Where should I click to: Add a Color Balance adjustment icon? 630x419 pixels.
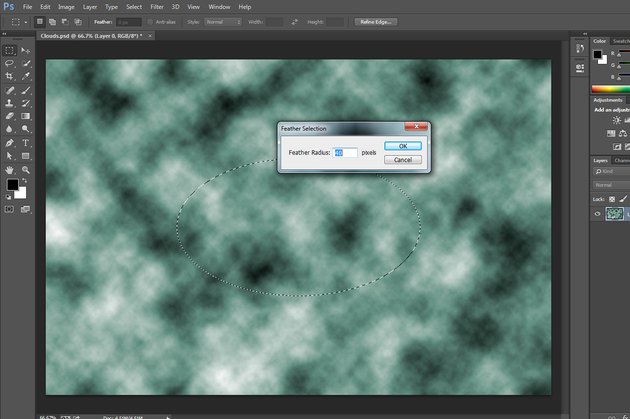pyautogui.click(x=623, y=133)
